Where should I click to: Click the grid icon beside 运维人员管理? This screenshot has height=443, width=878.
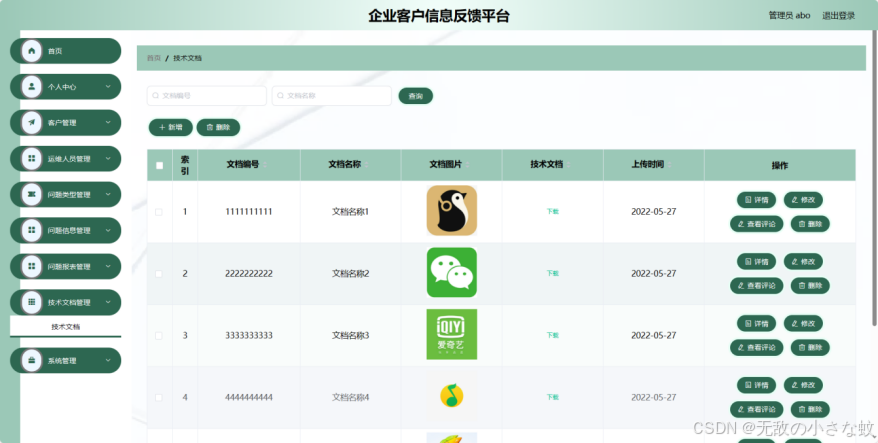pyautogui.click(x=31, y=158)
